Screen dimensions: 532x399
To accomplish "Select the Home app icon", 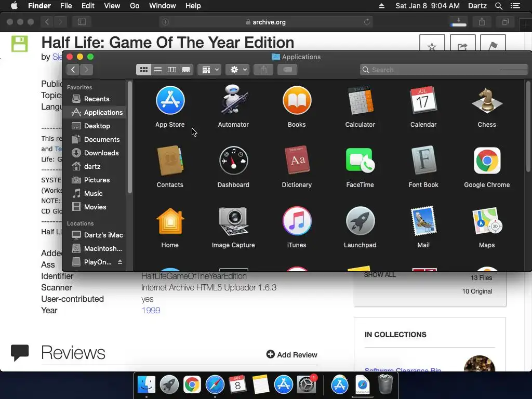I will coord(170,221).
